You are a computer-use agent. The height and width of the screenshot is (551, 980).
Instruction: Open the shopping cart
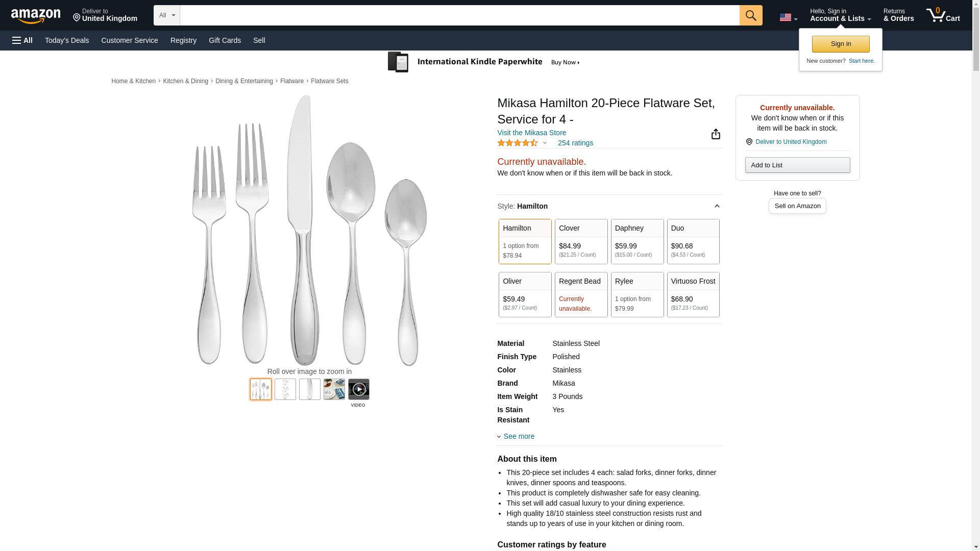click(943, 15)
